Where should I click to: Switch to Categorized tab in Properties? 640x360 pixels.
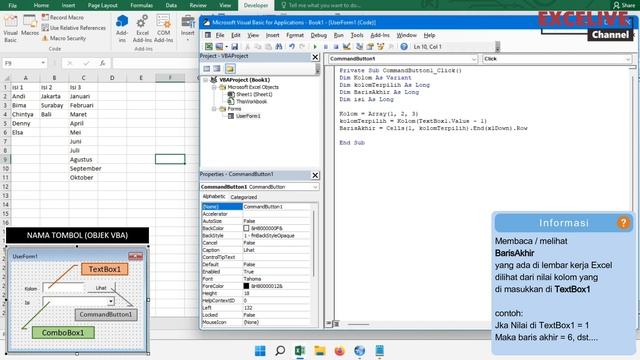coord(244,197)
